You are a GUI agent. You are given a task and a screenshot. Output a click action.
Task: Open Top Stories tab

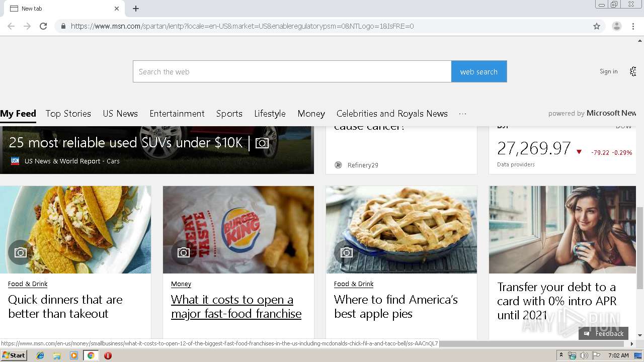tap(68, 114)
